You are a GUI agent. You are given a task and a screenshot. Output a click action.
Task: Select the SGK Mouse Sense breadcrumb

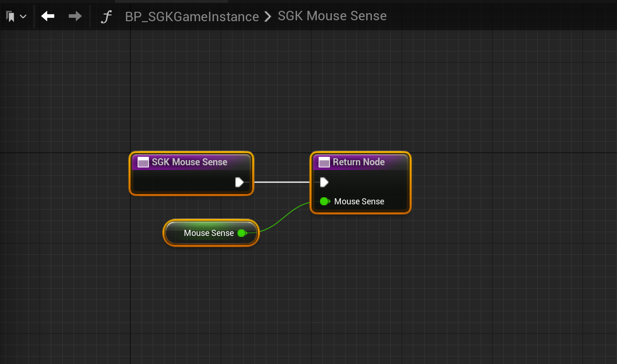click(332, 16)
